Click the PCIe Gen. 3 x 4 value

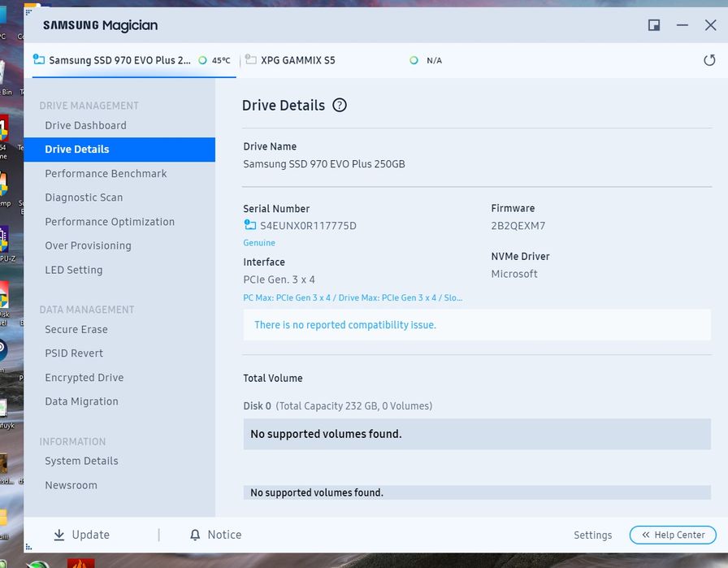click(279, 280)
